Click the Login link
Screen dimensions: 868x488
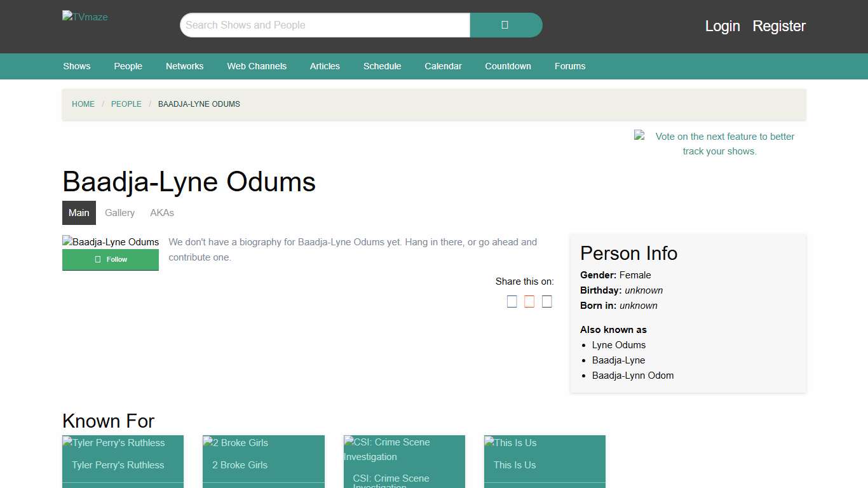point(722,26)
